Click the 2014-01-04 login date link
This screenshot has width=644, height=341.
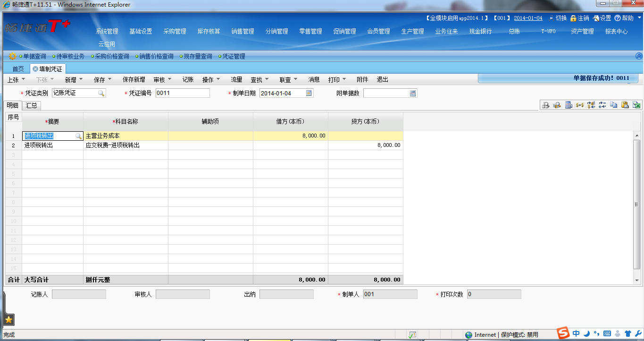[528, 18]
